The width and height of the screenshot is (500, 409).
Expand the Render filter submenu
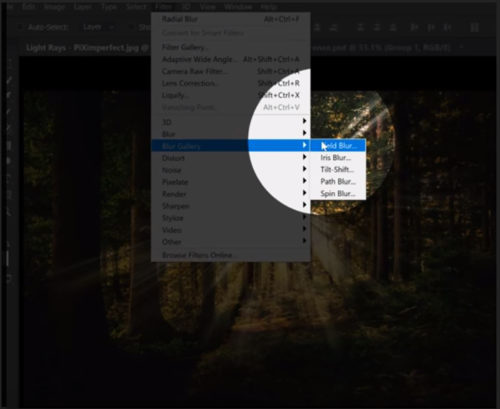231,194
